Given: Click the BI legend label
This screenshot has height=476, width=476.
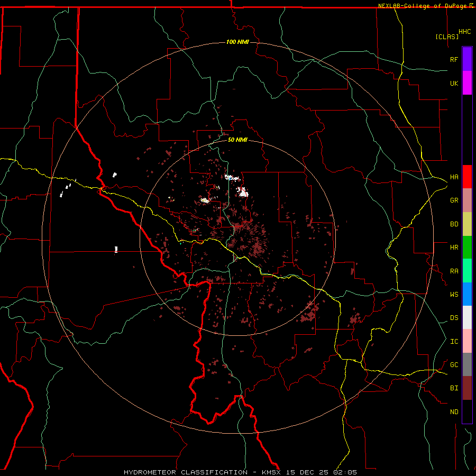Looking at the screenshot, I should click(454, 388).
